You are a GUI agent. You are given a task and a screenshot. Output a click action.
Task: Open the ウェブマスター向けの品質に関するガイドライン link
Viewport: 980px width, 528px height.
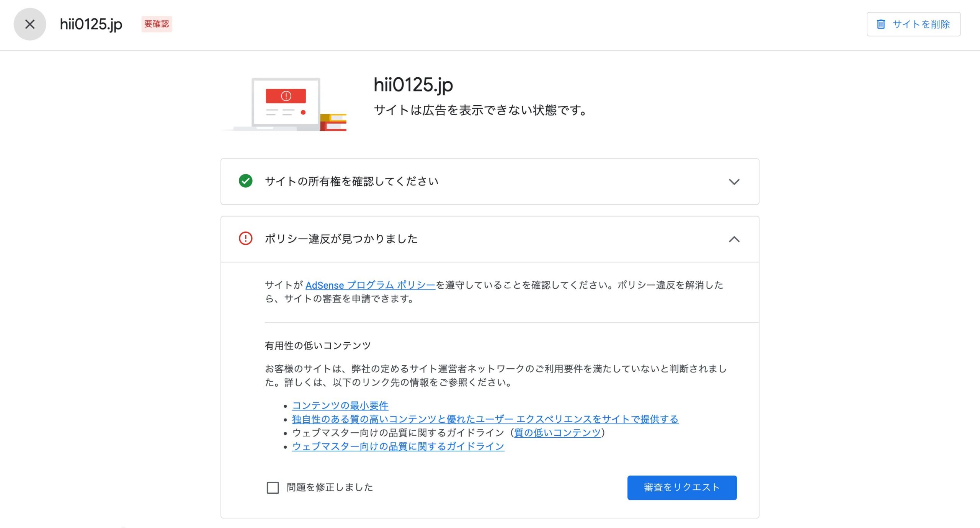click(398, 446)
